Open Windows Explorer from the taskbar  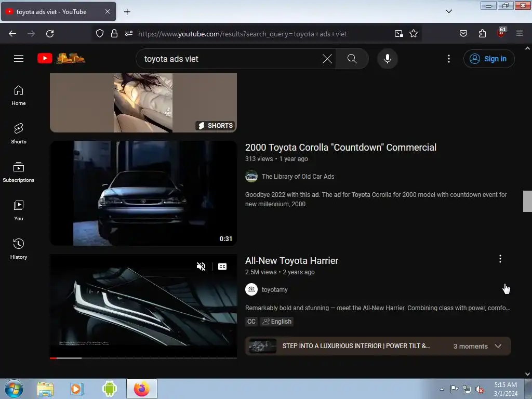(x=45, y=389)
